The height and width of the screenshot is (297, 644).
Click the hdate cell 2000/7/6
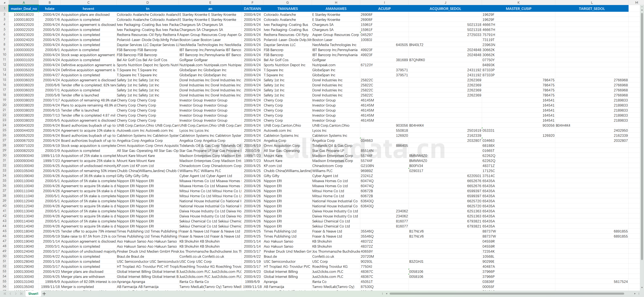point(50,20)
